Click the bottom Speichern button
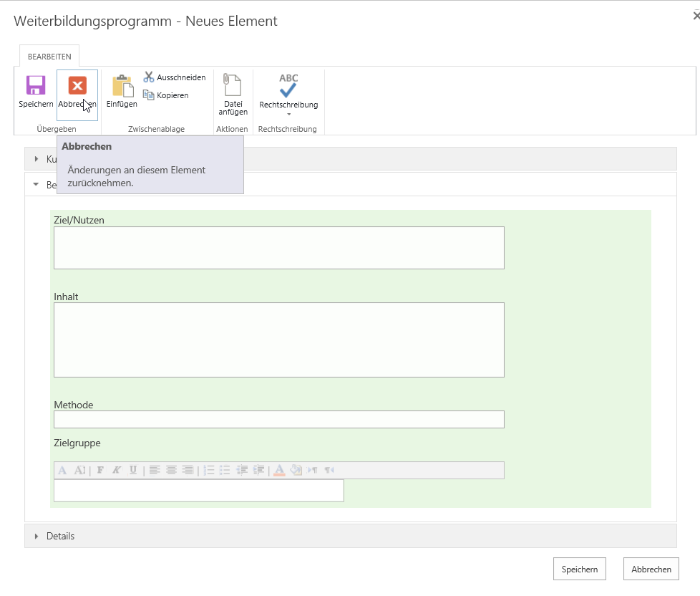 tap(580, 569)
